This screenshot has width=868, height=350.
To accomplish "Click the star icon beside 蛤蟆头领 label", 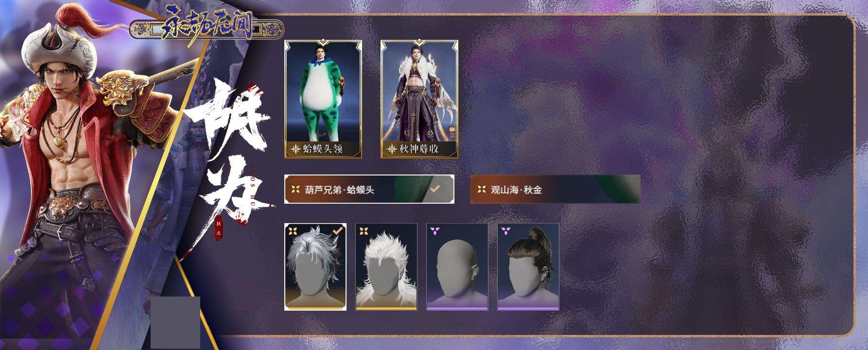I will [x=295, y=149].
